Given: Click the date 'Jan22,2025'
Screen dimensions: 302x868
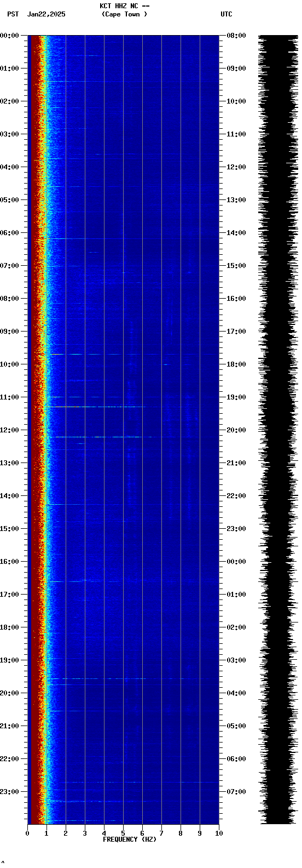Looking at the screenshot, I should [x=47, y=14].
